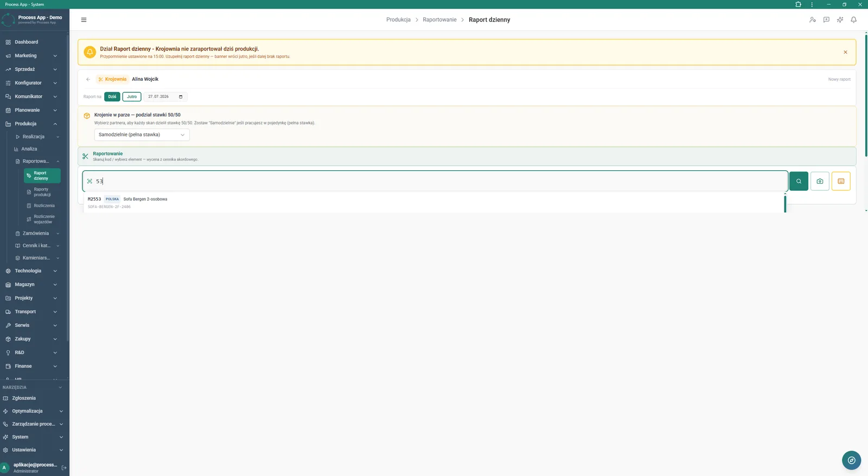Open Zgłoszenia in sidebar
Viewport: 868px width, 476px height.
(24, 398)
